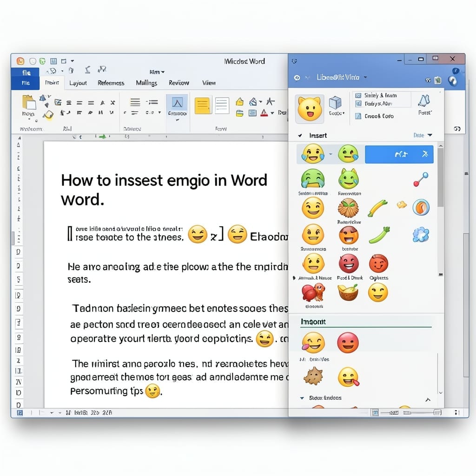Click the yellow tag icon in the ribbon

[x=239, y=101]
